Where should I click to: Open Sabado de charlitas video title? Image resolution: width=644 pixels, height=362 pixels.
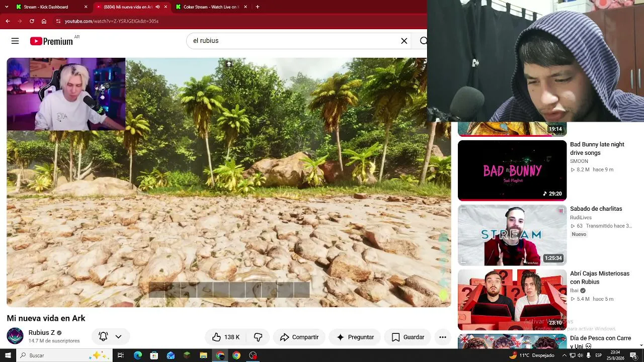[x=596, y=209]
